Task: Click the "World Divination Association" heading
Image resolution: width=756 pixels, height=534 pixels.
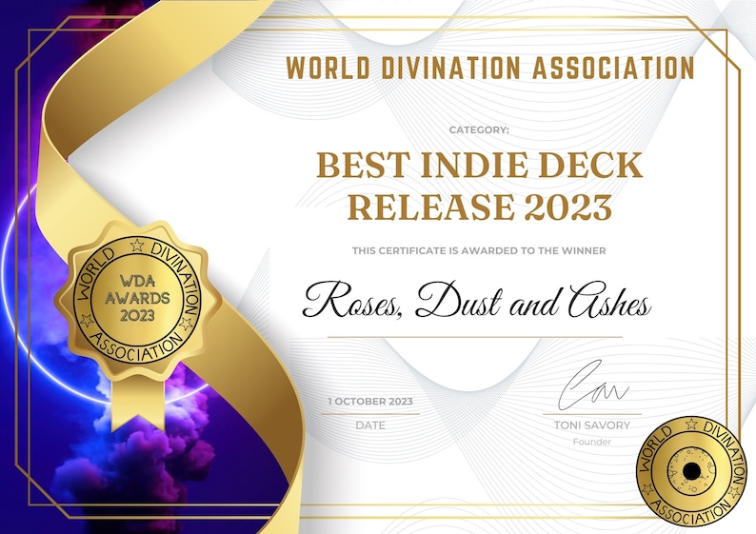Action: coord(489,68)
